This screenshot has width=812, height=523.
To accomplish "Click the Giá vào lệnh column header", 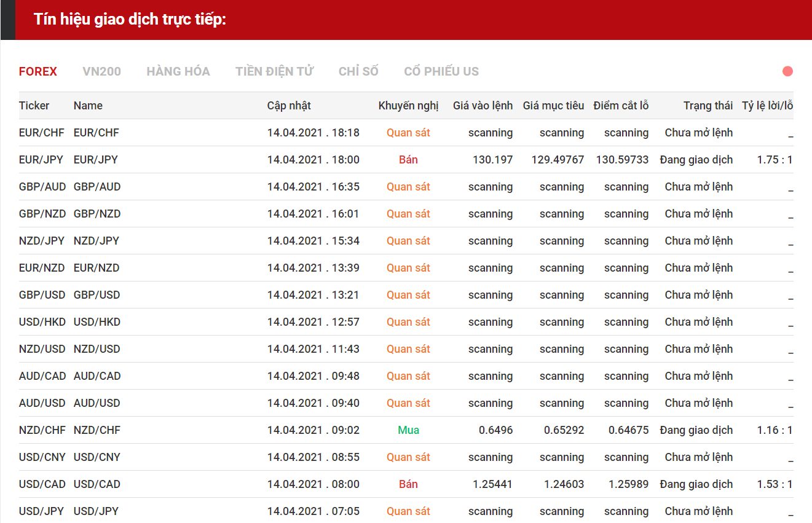I will 483,106.
